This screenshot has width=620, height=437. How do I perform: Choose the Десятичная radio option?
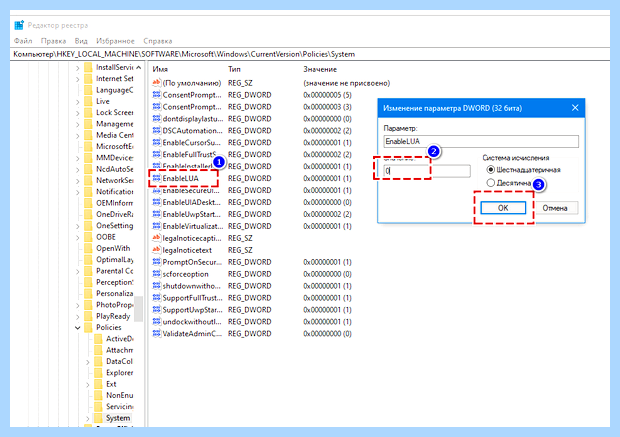491,183
